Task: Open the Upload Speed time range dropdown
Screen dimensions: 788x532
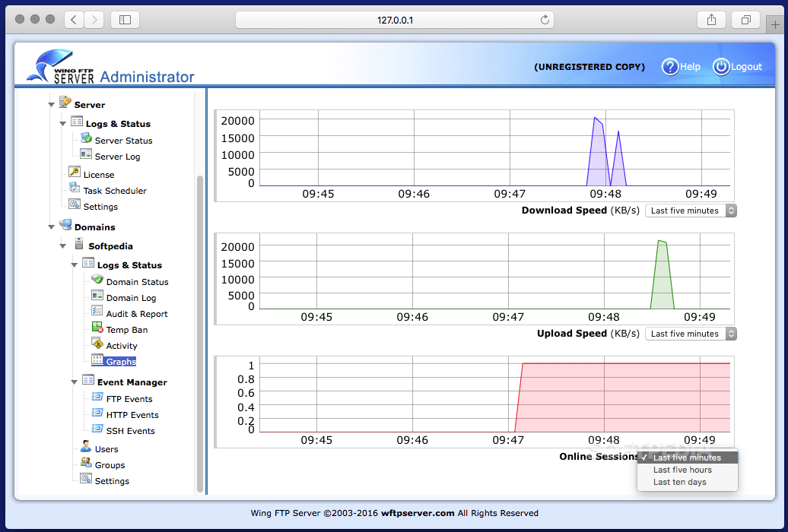Action: (690, 334)
